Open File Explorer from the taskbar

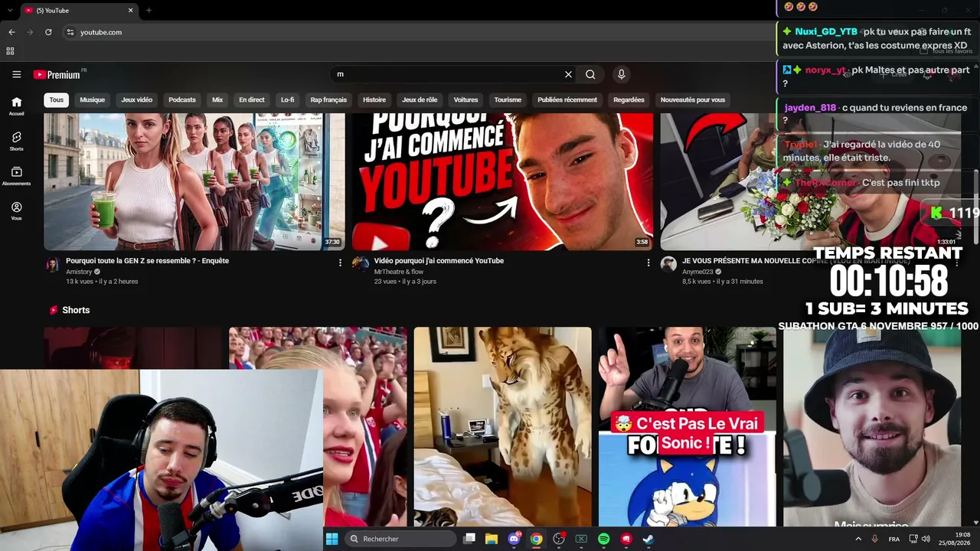[492, 539]
